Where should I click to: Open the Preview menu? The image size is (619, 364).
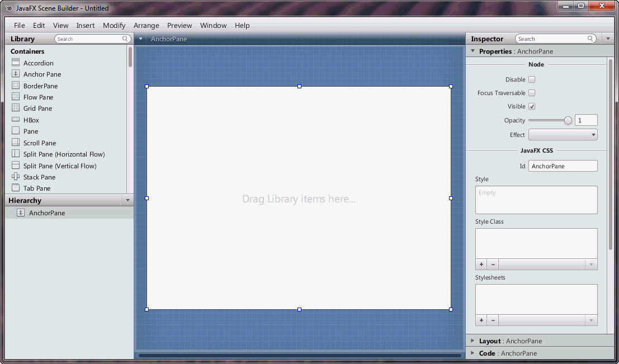click(x=179, y=25)
